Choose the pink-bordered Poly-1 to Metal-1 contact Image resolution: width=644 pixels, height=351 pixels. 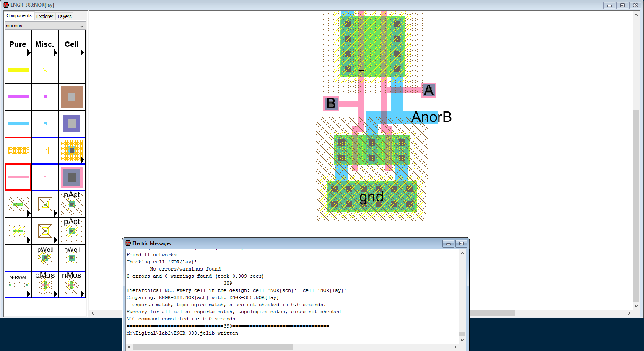[72, 177]
